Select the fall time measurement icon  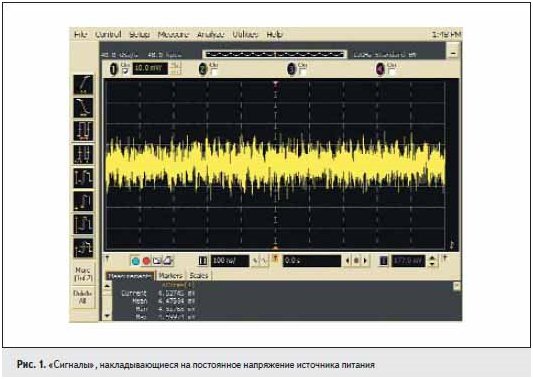click(83, 107)
